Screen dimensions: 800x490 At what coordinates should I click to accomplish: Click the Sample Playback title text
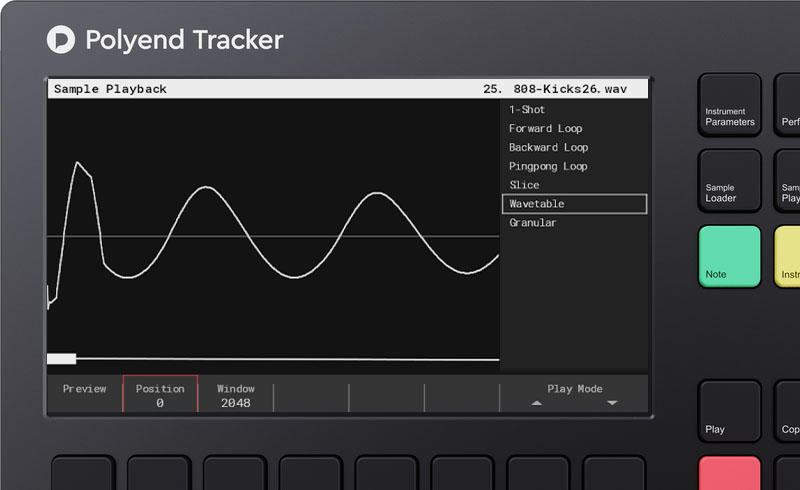[110, 89]
